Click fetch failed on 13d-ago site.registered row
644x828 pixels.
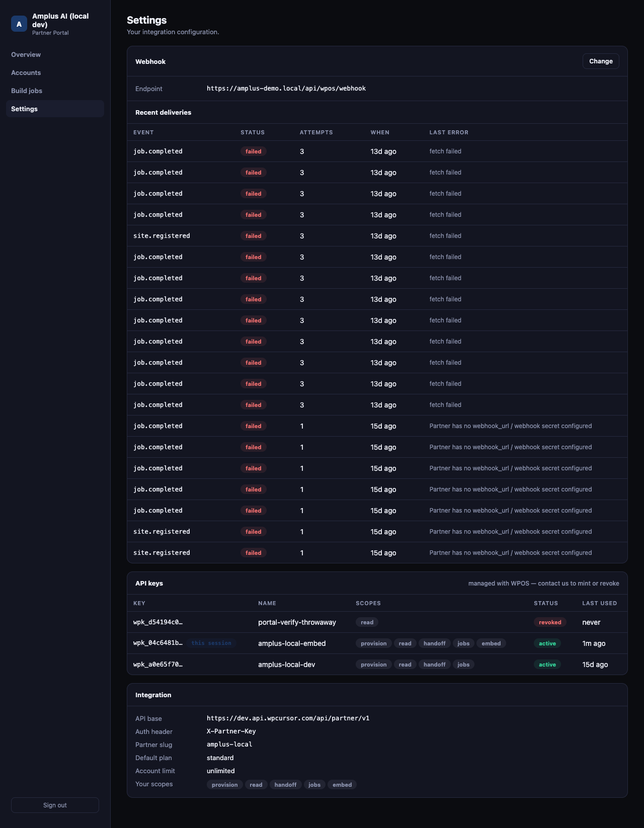(445, 236)
